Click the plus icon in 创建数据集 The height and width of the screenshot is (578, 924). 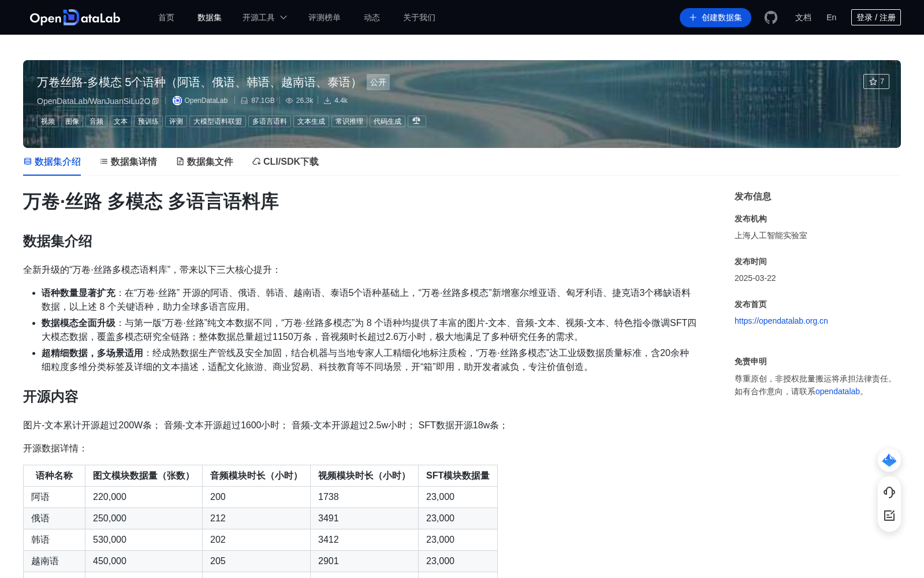pos(693,17)
